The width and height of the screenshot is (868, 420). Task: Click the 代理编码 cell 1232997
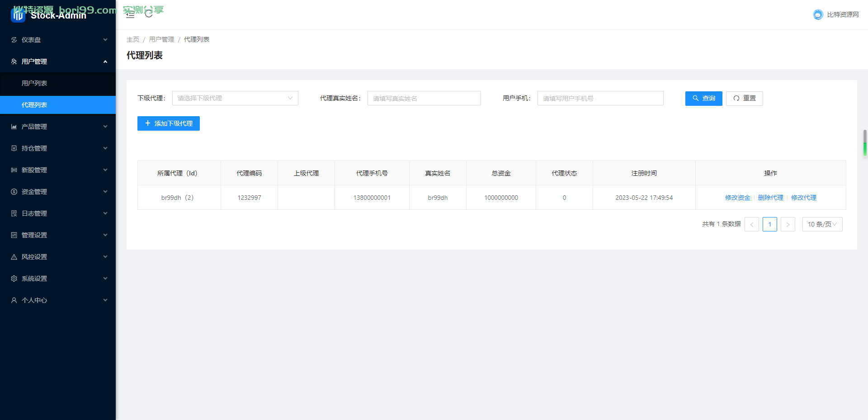249,198
